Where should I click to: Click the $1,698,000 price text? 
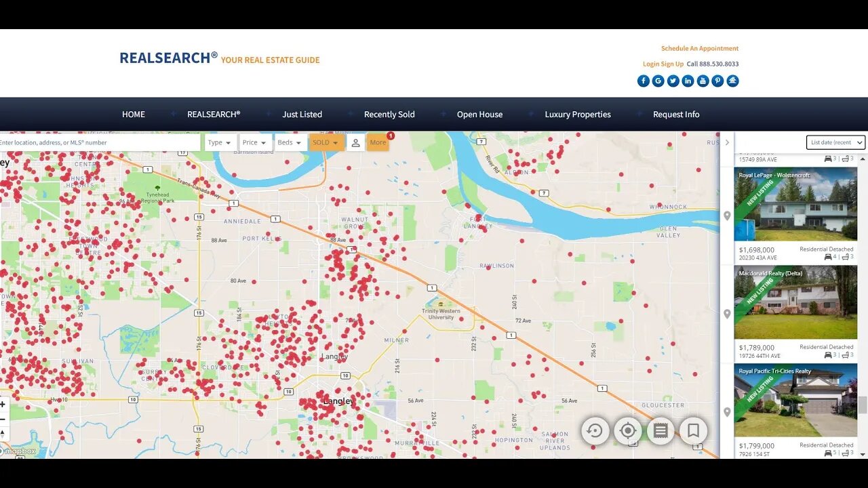pyautogui.click(x=757, y=250)
